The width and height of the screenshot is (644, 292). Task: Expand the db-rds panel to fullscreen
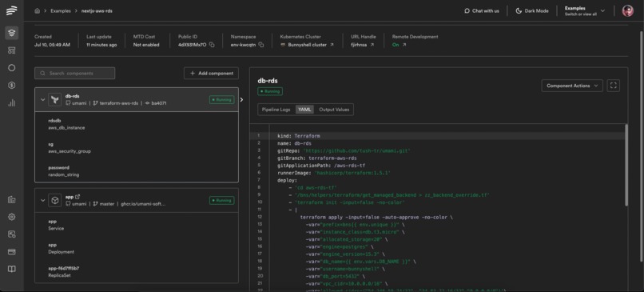tap(613, 86)
